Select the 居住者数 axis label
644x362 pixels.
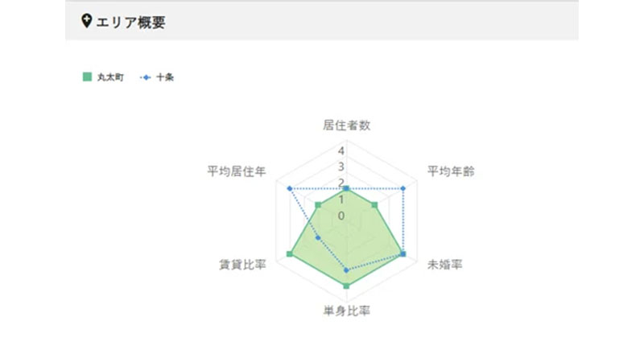coord(347,125)
